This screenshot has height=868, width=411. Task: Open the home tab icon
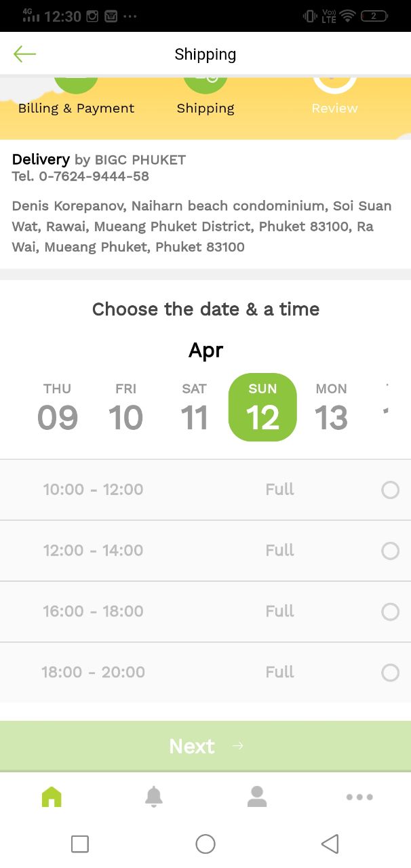52,797
